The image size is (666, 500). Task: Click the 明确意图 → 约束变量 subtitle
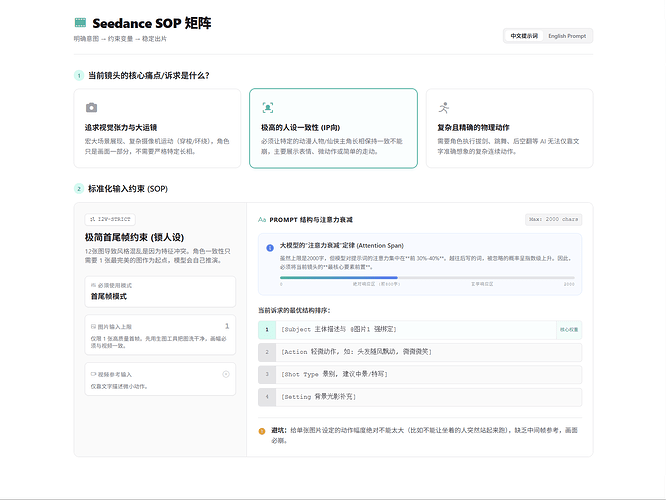point(120,39)
